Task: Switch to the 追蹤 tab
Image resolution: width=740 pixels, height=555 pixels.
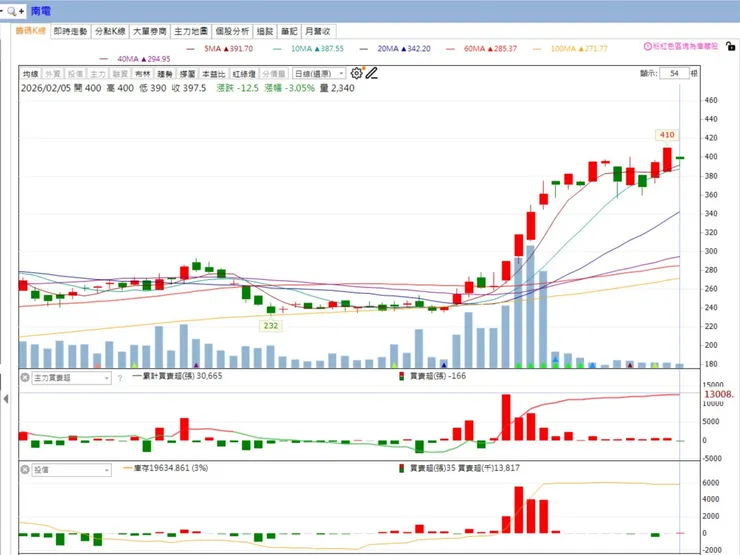Action: (x=265, y=31)
